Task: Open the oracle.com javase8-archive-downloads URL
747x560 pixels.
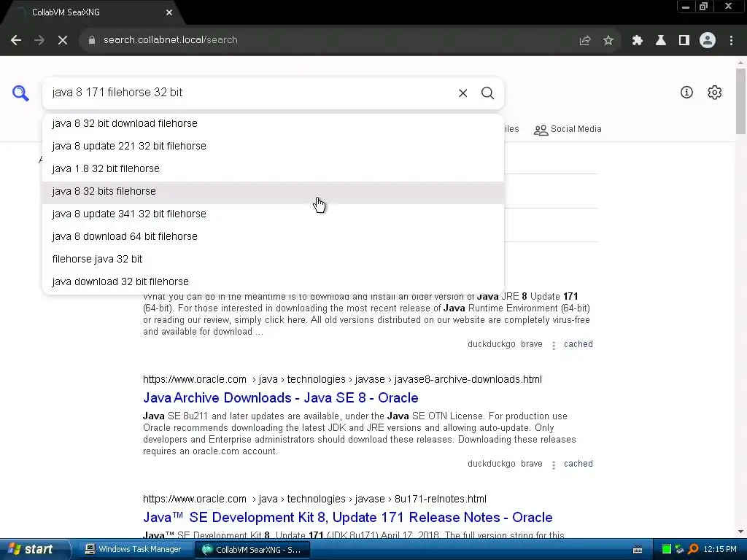Action: pyautogui.click(x=342, y=379)
